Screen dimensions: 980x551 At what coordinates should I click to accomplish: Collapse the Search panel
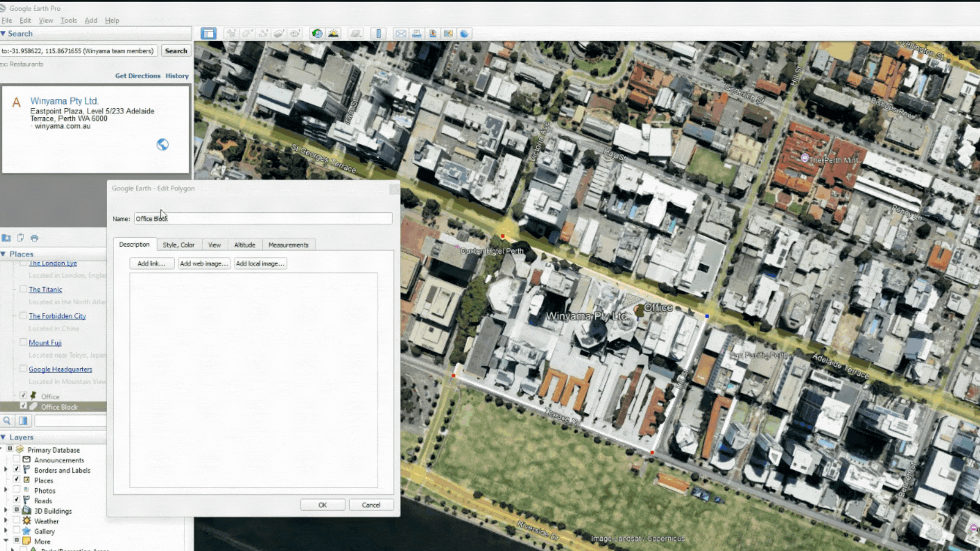click(4, 34)
